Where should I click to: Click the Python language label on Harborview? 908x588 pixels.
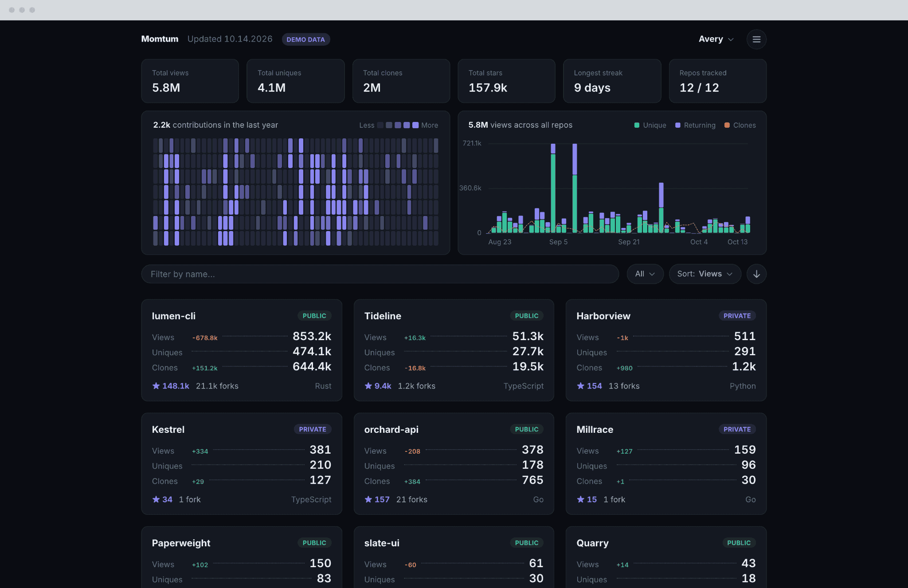743,386
